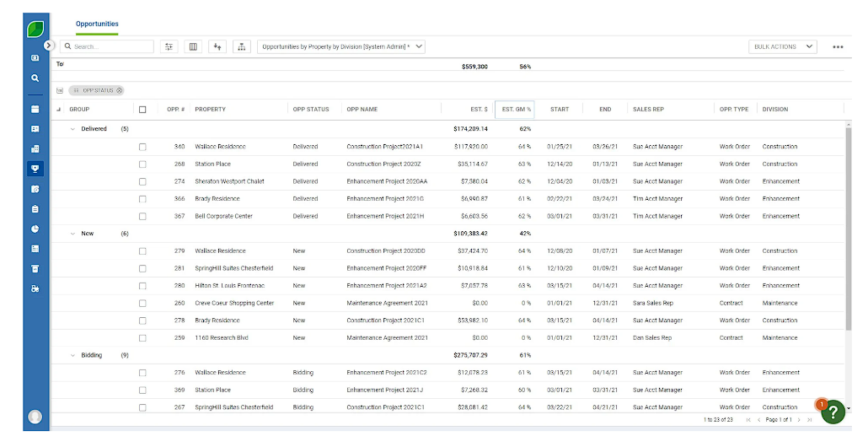Click the filter settings sliders icon
This screenshot has width=868, height=447.
[x=169, y=47]
